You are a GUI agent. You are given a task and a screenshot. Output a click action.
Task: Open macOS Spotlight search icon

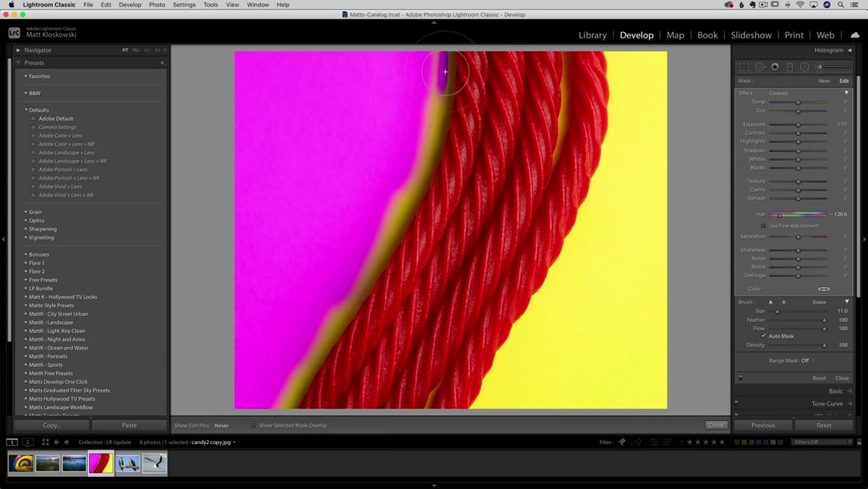click(841, 4)
